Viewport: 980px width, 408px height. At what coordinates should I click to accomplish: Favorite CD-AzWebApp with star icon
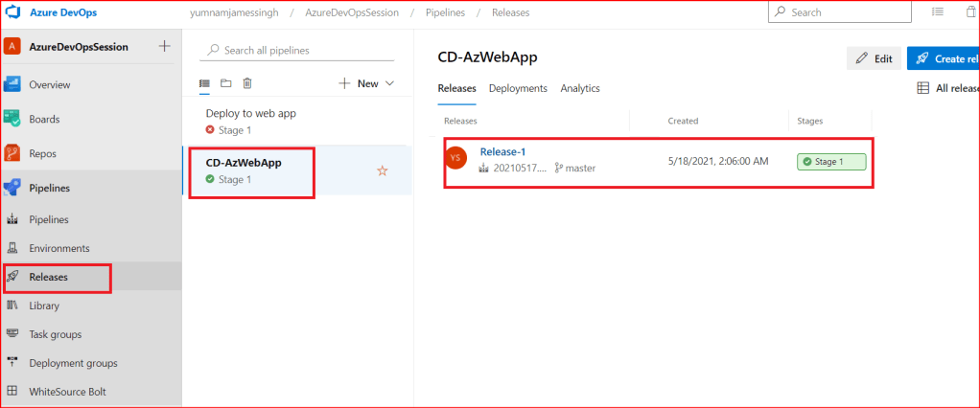click(383, 170)
